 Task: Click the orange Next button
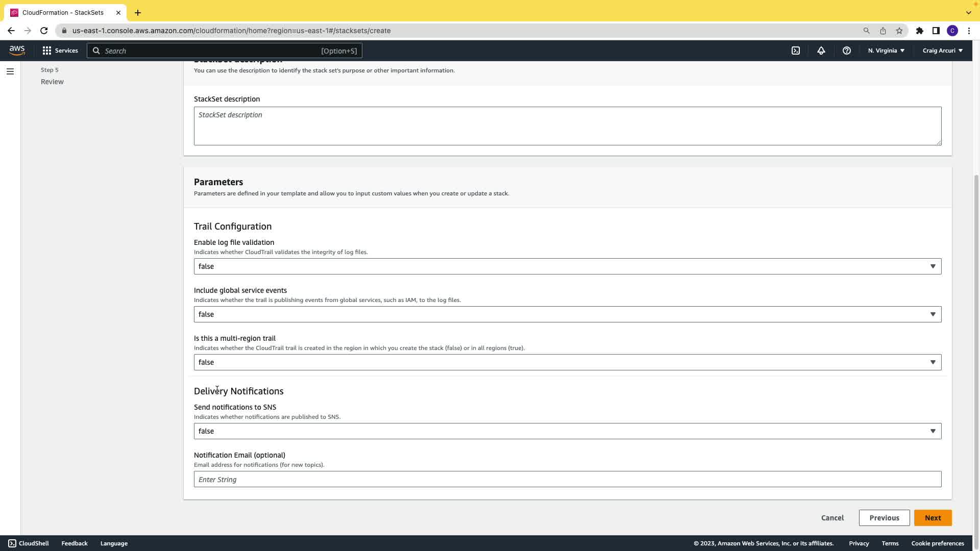pyautogui.click(x=933, y=518)
